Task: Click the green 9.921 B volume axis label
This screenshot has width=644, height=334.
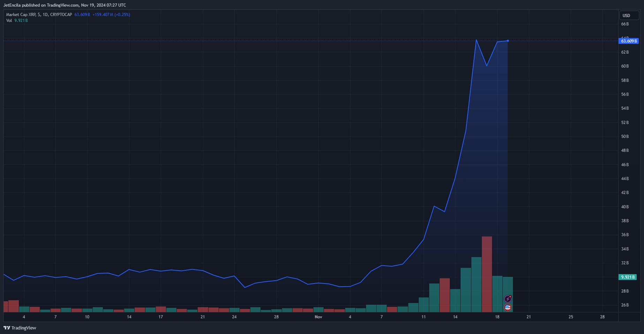Action: tap(628, 277)
